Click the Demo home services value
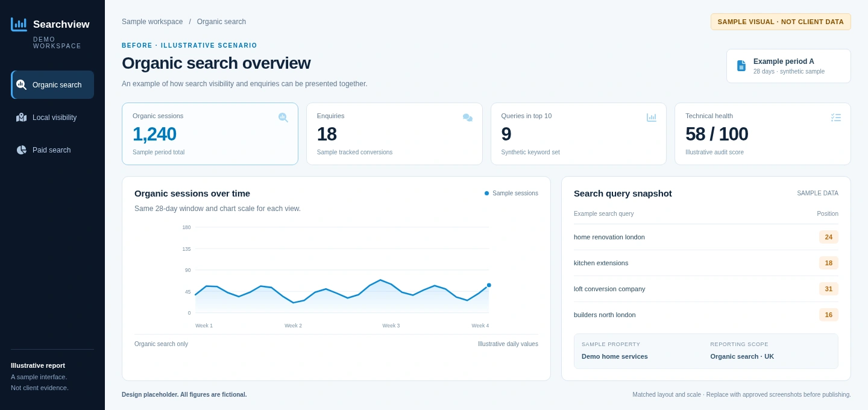 [615, 356]
